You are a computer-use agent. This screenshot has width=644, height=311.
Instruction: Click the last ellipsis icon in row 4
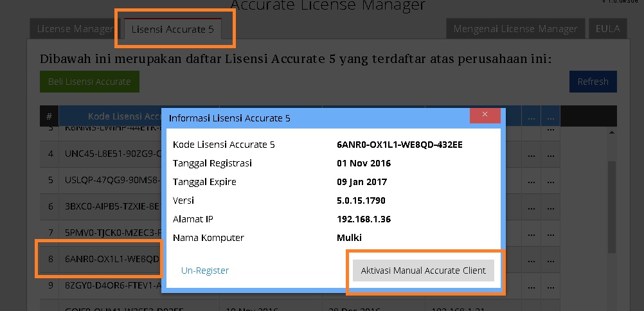pyautogui.click(x=550, y=155)
